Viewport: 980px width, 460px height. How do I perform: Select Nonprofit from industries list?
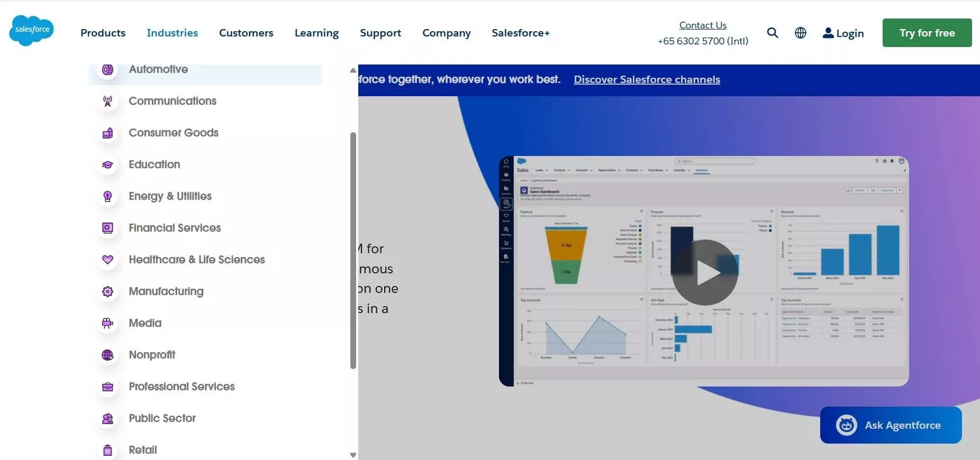[152, 355]
